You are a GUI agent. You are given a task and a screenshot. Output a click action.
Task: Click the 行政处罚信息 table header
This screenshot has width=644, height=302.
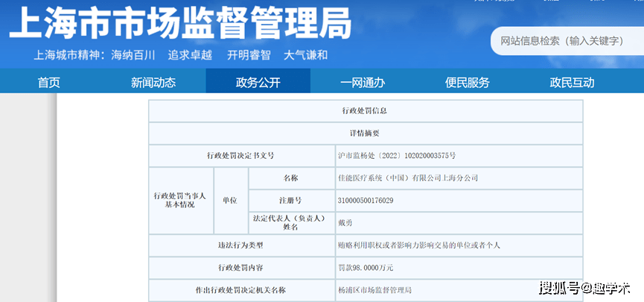365,111
